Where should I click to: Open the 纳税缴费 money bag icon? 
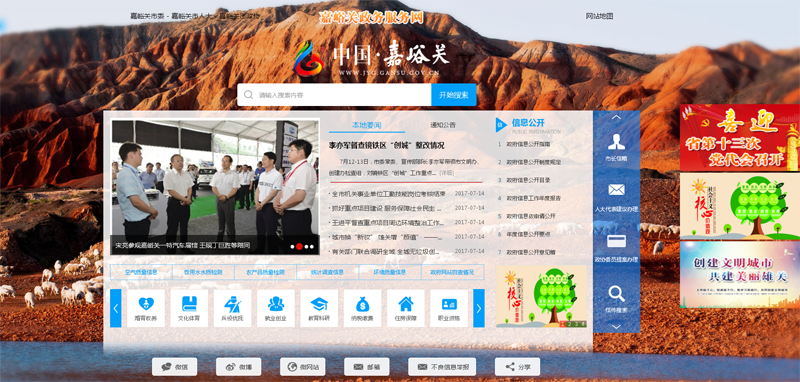(x=362, y=308)
